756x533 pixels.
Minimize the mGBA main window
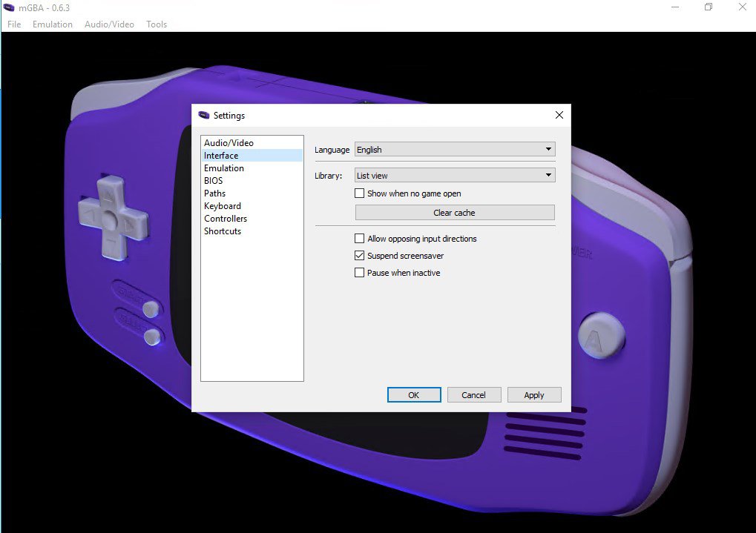click(x=675, y=7)
